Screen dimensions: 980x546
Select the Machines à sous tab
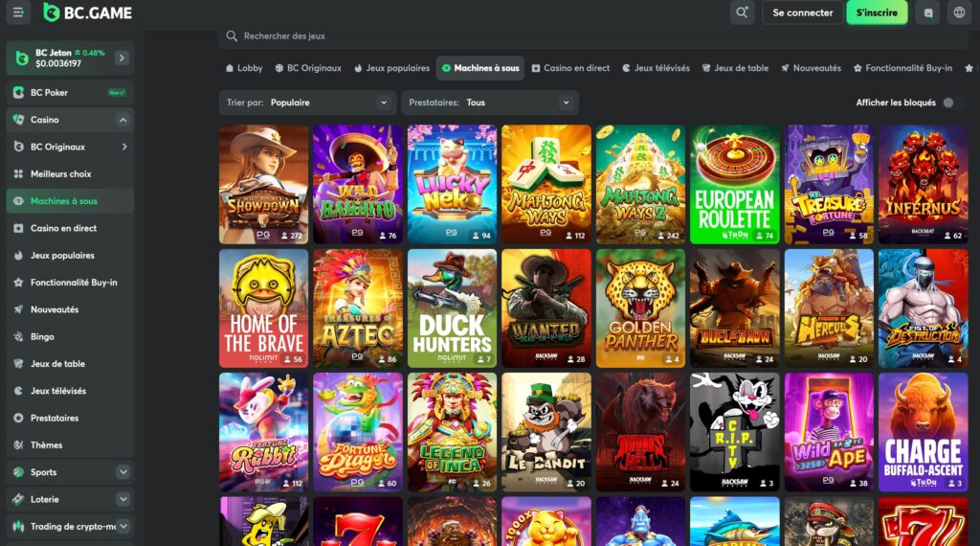[x=480, y=68]
